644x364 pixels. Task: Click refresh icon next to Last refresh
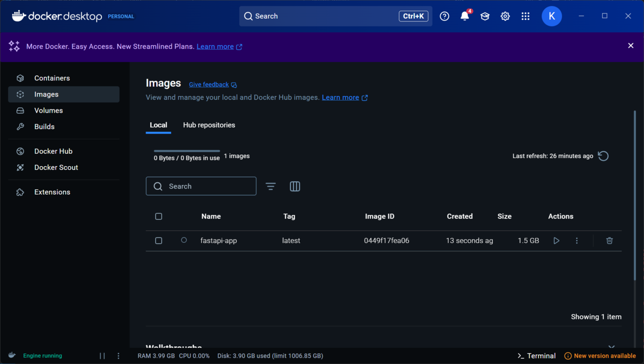pos(603,156)
